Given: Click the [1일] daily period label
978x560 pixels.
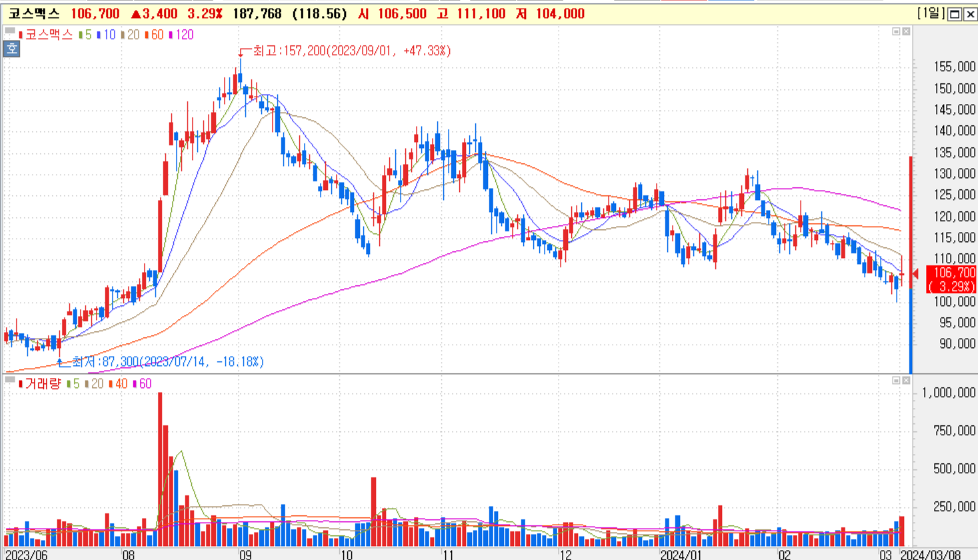Looking at the screenshot, I should [x=931, y=13].
